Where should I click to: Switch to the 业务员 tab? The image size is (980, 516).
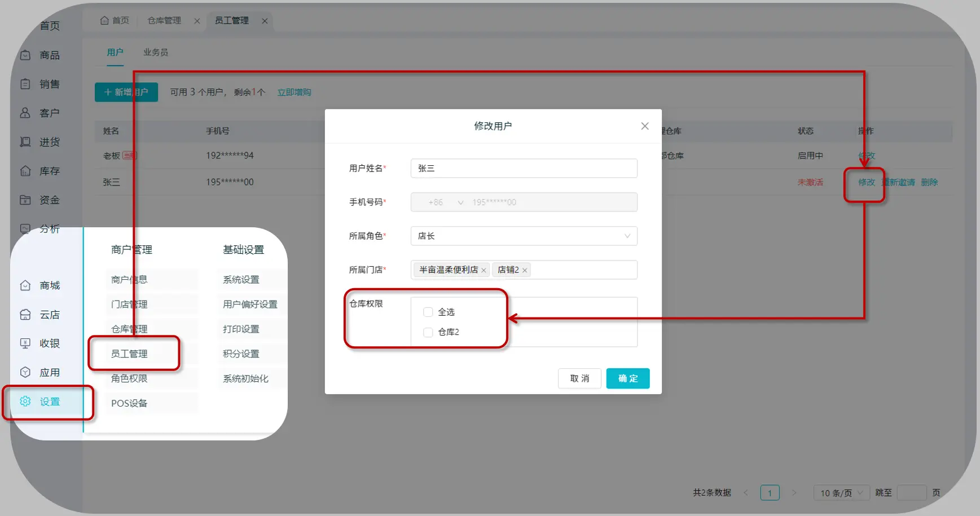pos(156,52)
